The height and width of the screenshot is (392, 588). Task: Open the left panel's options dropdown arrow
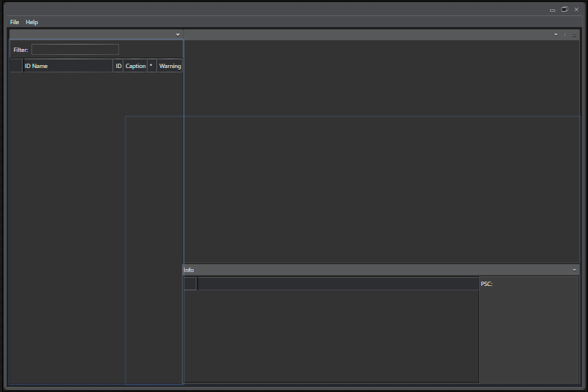point(177,34)
